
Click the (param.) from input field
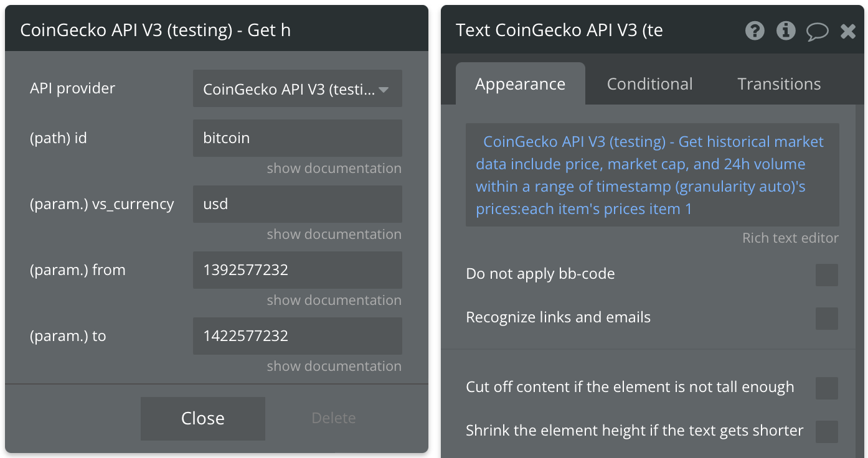tap(298, 270)
